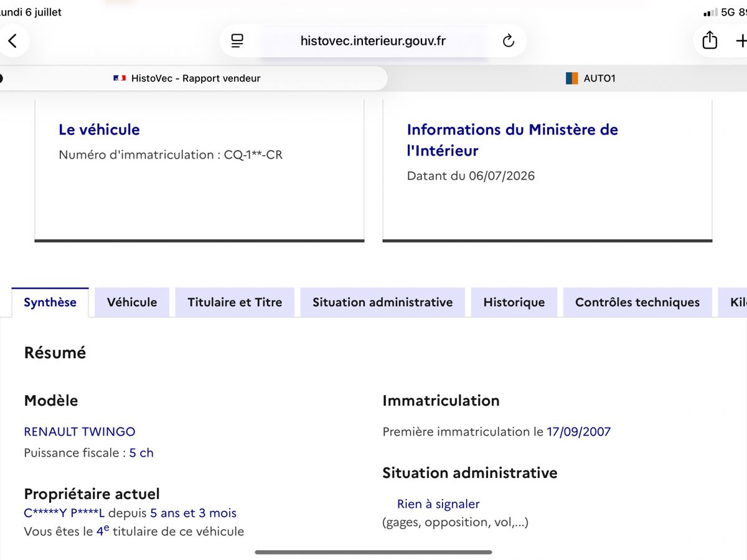The image size is (747, 560).
Task: Click the (gages, opposition, vol,...) note
Action: [455, 523]
